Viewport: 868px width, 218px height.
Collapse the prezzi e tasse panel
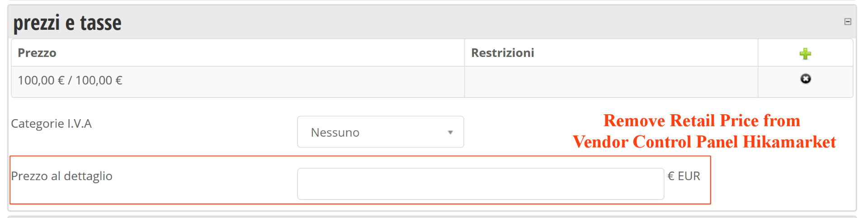(848, 22)
